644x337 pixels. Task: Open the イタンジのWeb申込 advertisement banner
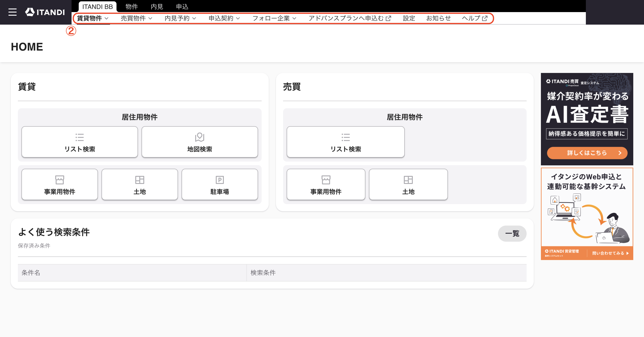587,214
